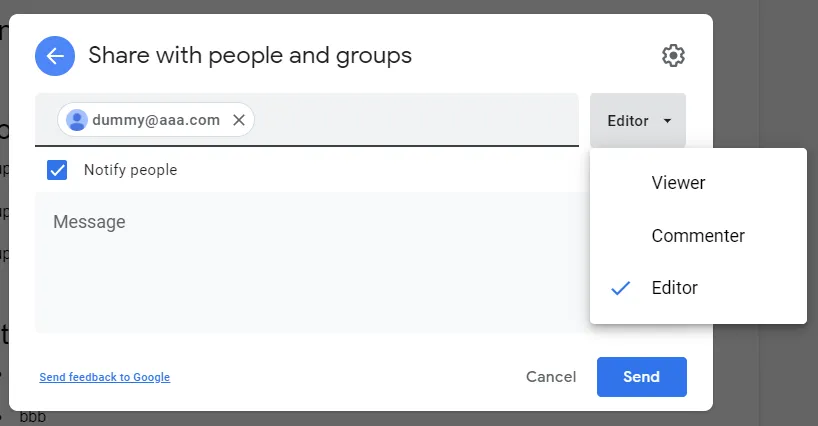Open the Send feedback to Google link

[x=104, y=377]
